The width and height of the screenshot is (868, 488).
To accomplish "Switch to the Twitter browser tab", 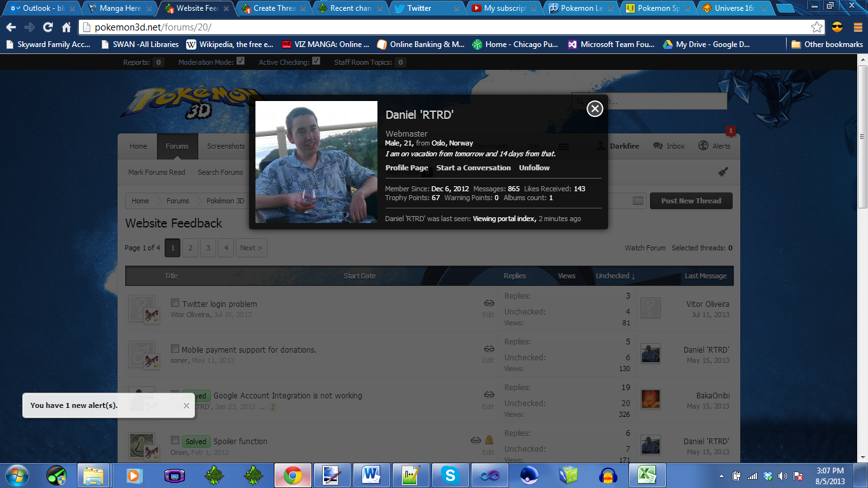I will point(427,8).
